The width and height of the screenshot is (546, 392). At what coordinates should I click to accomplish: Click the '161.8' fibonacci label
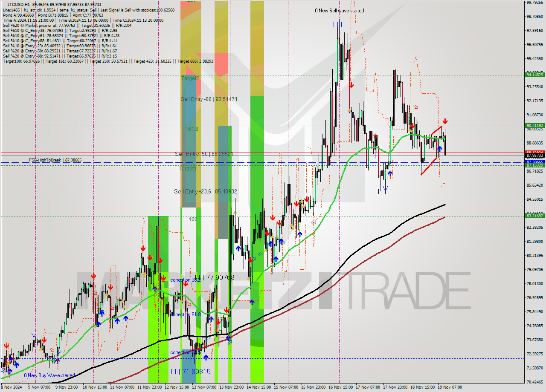(x=192, y=128)
